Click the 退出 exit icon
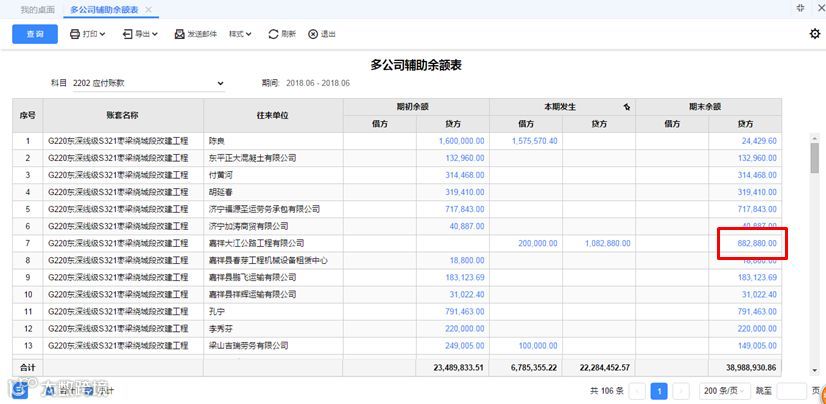Viewport: 826px width, 404px height. click(x=313, y=34)
